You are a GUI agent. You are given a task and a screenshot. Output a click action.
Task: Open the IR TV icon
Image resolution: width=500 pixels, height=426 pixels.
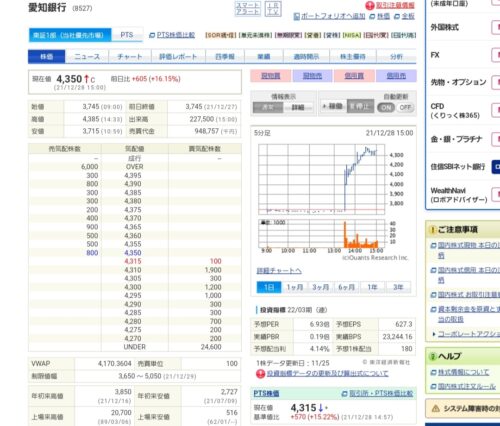pyautogui.click(x=273, y=9)
